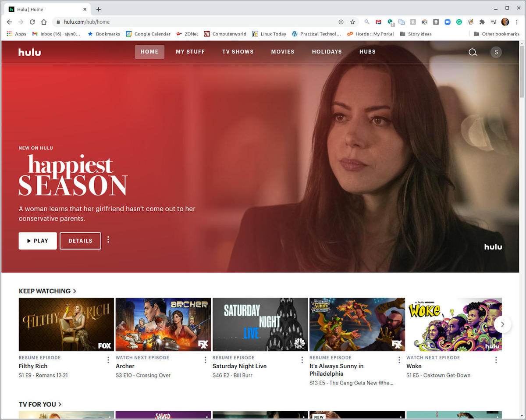Open the Apps bookmark shortcut
The image size is (526, 420).
pyautogui.click(x=17, y=34)
